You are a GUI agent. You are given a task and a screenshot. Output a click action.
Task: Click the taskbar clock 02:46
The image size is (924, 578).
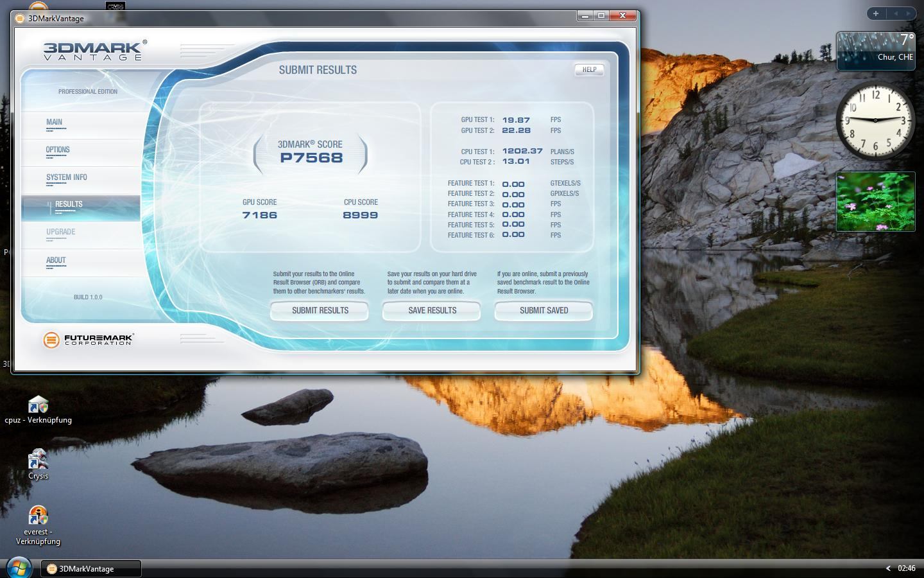[906, 568]
